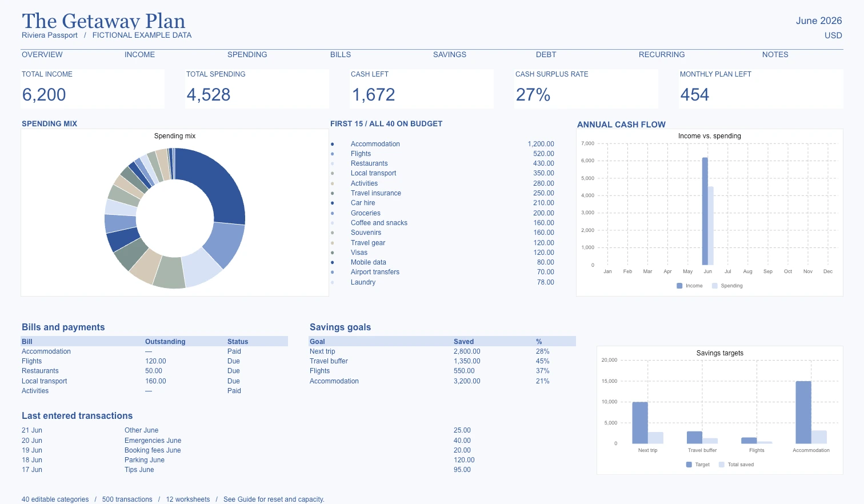Viewport: 864px width, 504px height.
Task: Open the NOTES tab
Action: (775, 55)
